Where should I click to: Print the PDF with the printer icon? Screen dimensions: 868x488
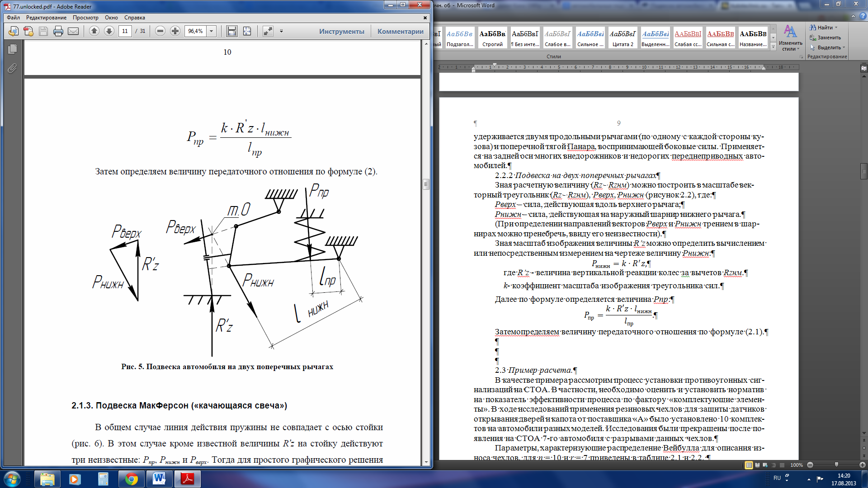[x=58, y=31]
